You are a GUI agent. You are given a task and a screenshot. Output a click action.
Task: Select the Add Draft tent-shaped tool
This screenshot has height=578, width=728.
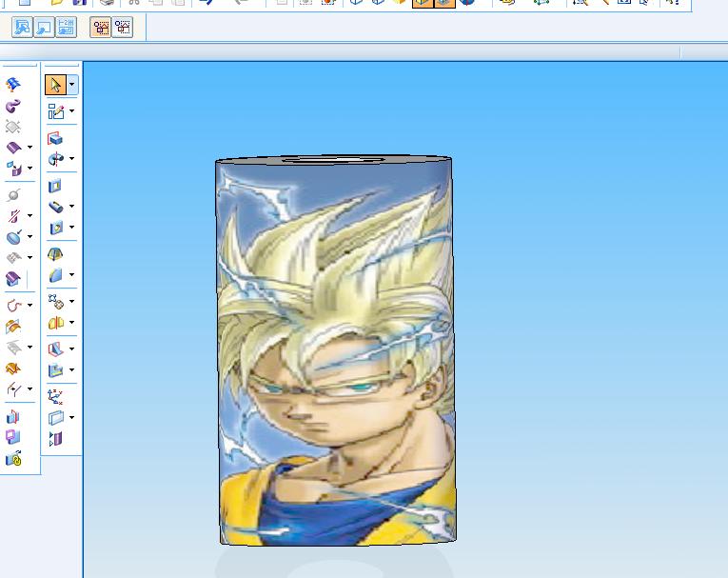point(55,254)
